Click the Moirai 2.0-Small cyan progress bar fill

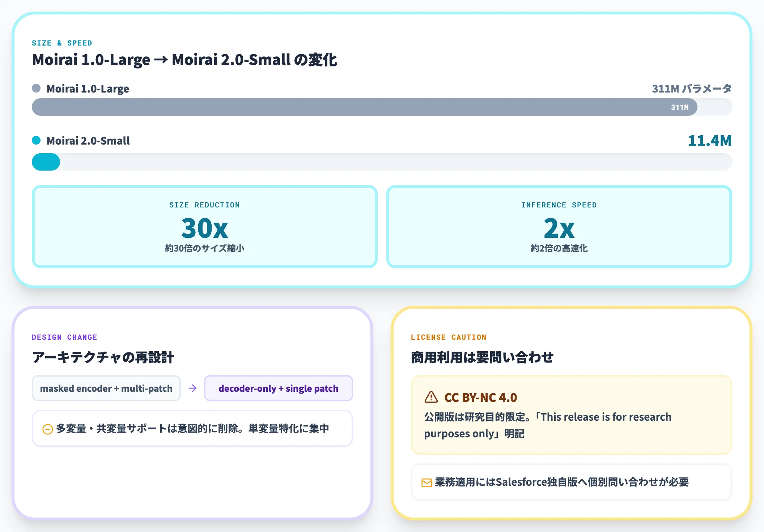point(46,162)
